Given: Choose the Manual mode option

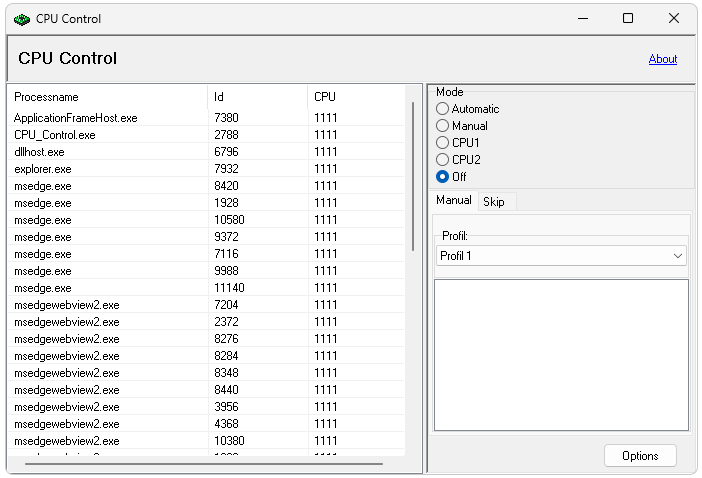Looking at the screenshot, I should tap(443, 126).
